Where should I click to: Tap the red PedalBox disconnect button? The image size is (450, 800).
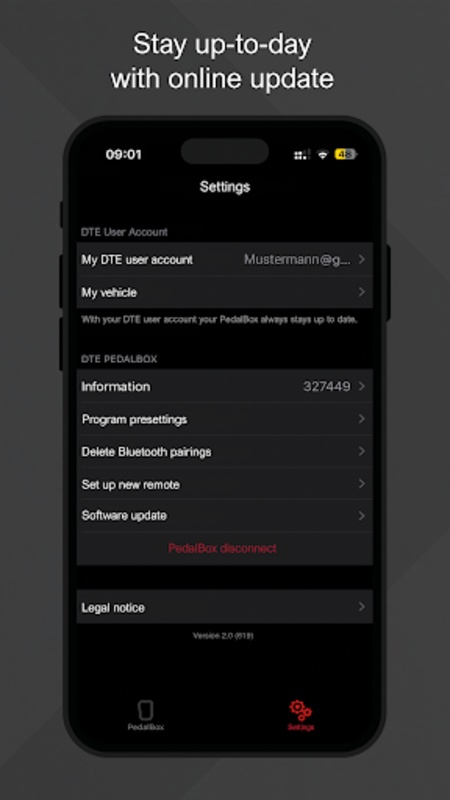(222, 548)
